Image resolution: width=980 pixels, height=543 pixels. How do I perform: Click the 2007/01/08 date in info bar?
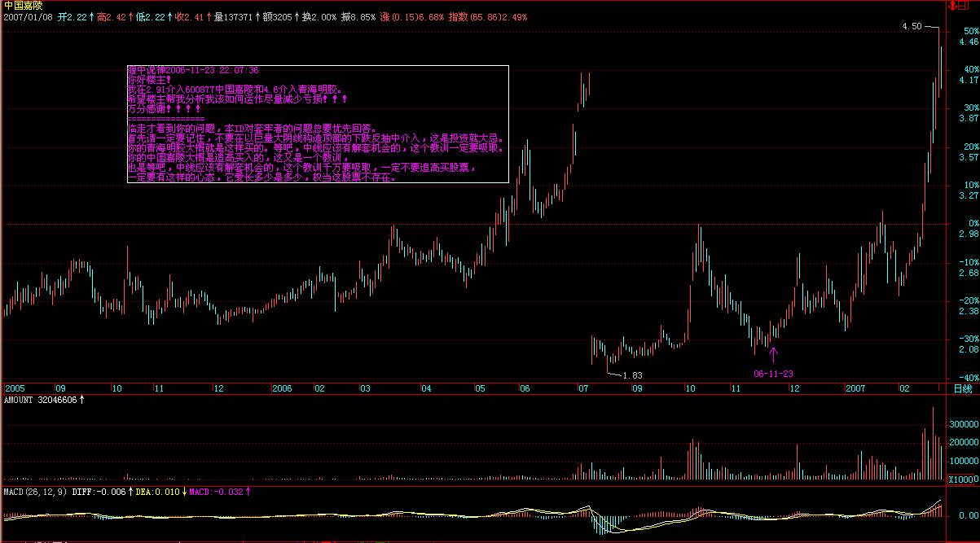[28, 16]
